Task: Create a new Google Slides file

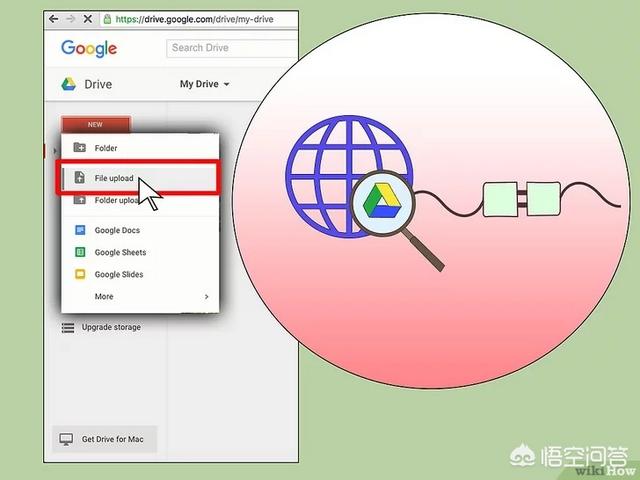Action: (x=140, y=274)
